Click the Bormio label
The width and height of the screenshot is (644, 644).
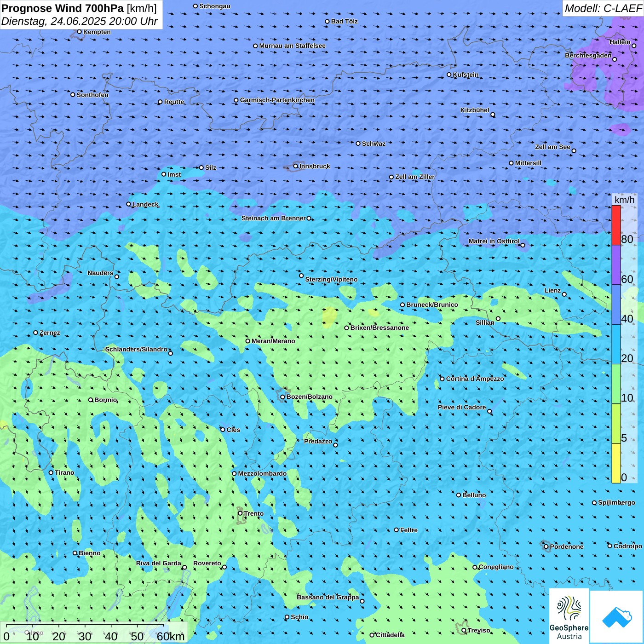pos(105,400)
